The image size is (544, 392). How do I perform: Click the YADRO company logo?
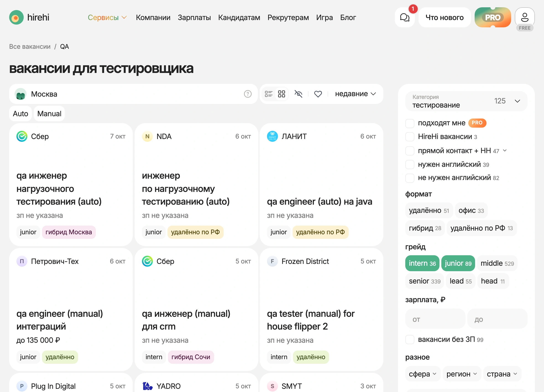(x=147, y=386)
